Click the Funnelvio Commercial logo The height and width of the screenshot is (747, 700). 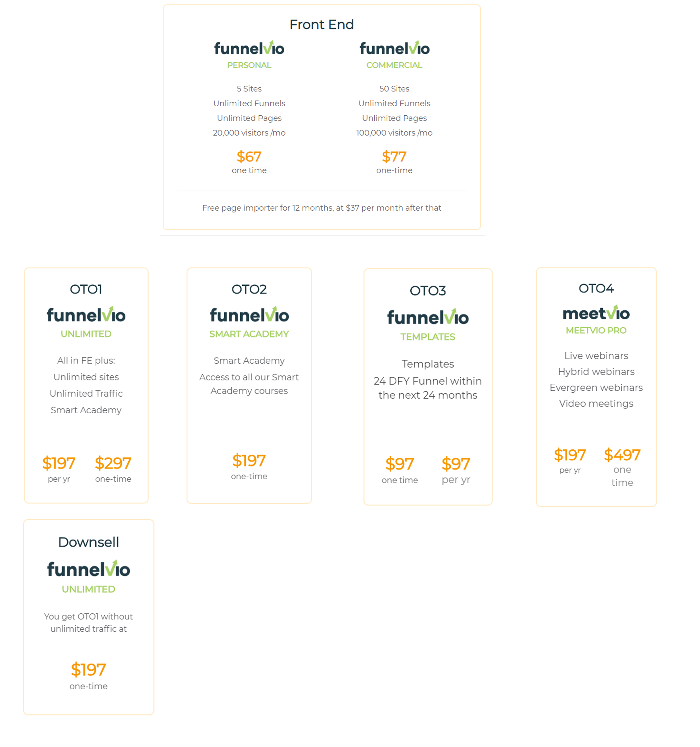[395, 48]
